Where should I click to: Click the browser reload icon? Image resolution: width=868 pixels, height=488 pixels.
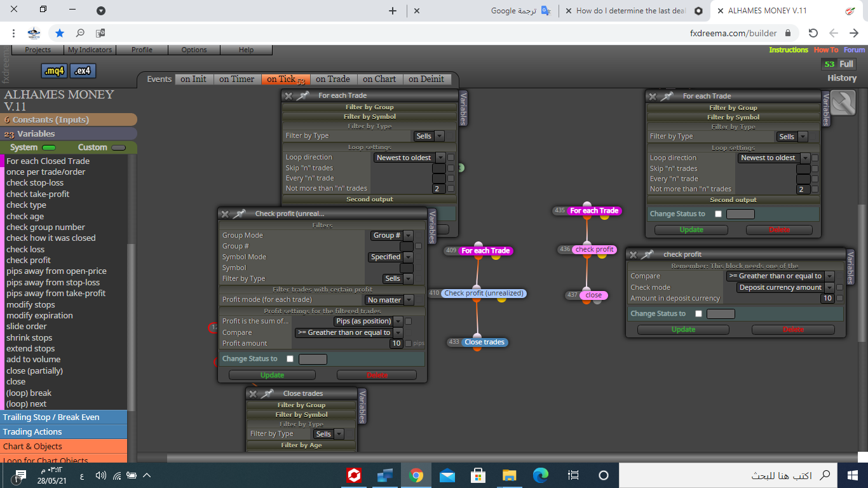pyautogui.click(x=813, y=33)
